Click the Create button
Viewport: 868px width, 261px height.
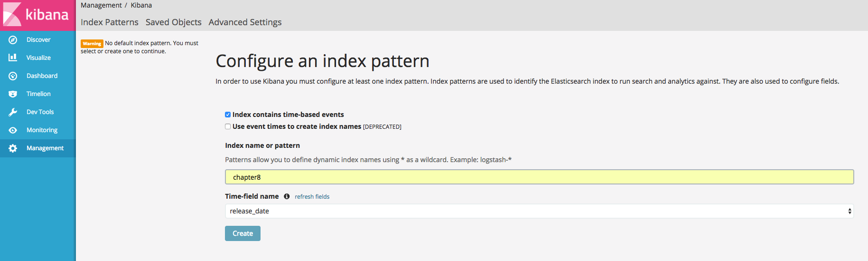[x=243, y=233]
